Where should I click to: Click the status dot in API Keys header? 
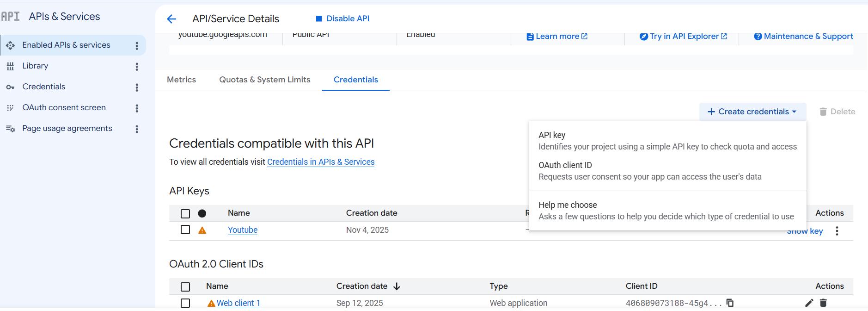[202, 213]
